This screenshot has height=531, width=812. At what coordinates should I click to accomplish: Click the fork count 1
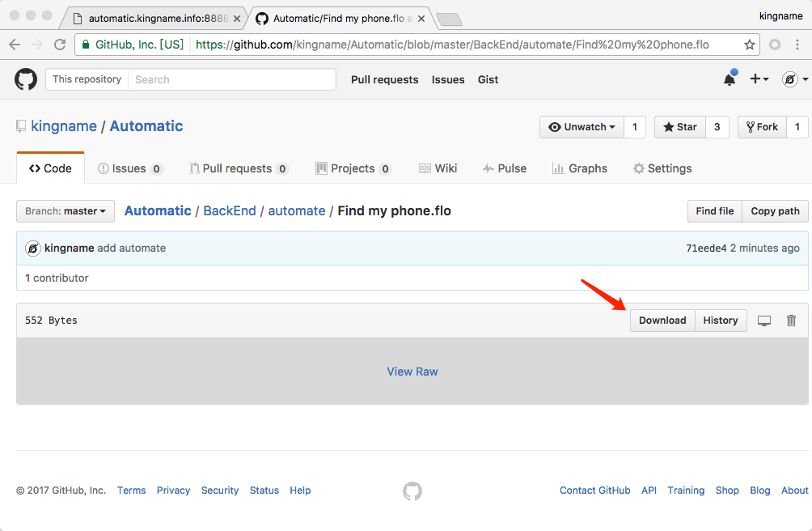tap(797, 127)
